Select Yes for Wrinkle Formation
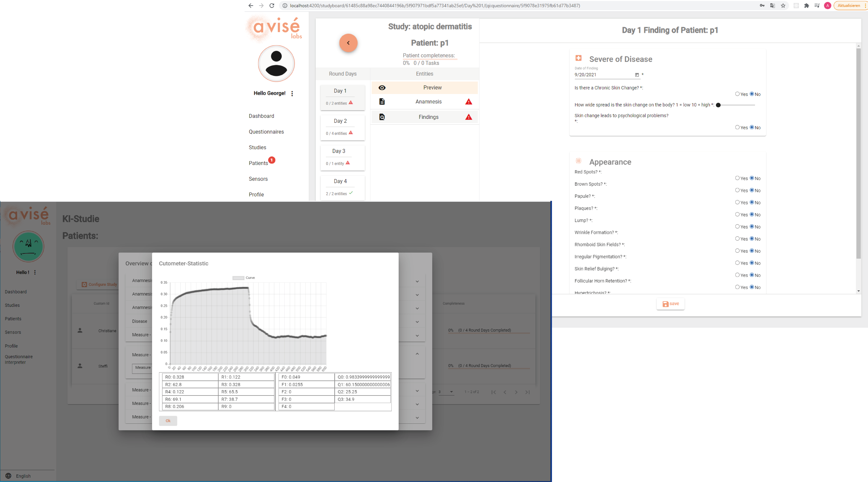 (737, 239)
